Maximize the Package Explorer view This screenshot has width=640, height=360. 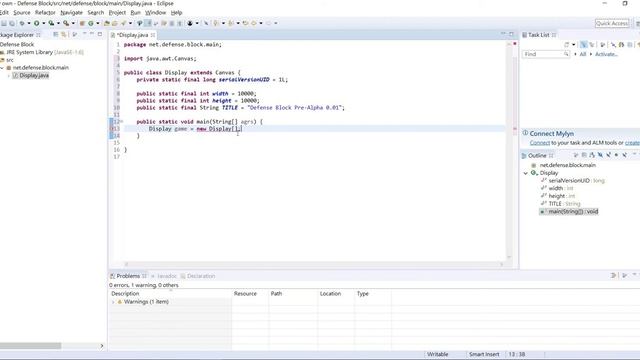(x=100, y=34)
